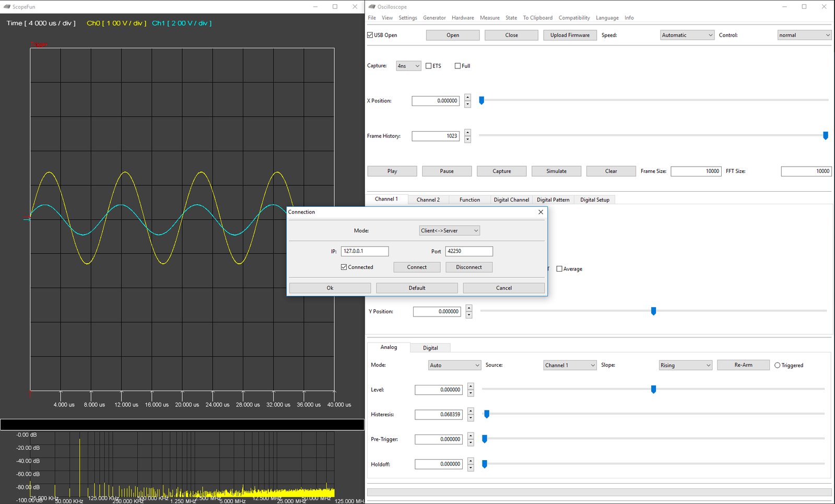Screen dimensions: 835x504
Task: Click the X Position slider handle
Action: click(x=481, y=100)
